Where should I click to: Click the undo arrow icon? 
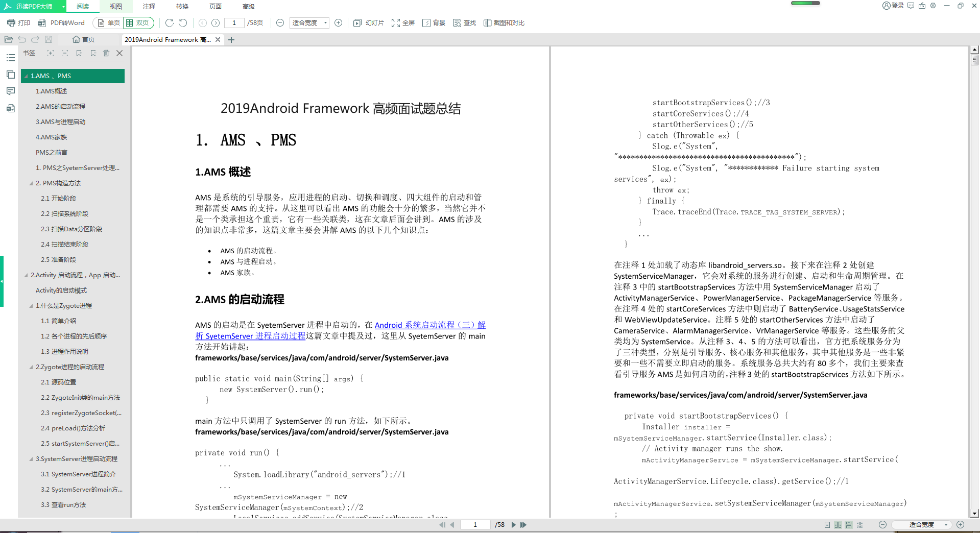21,39
